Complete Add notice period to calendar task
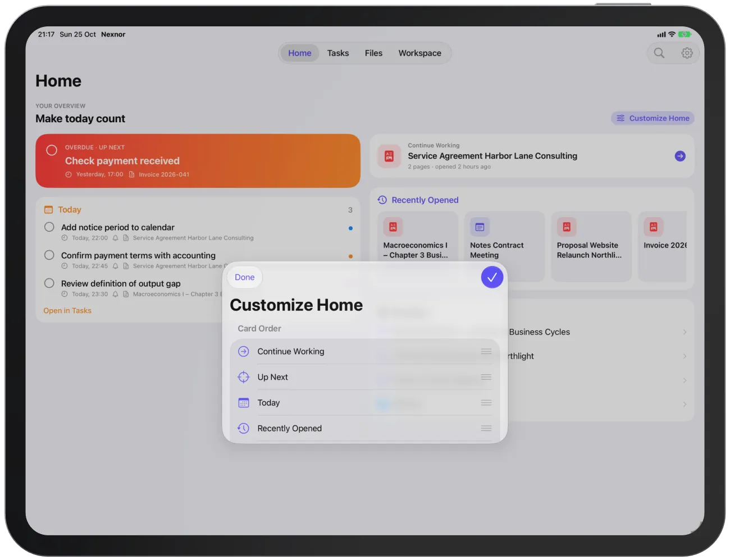Image resolution: width=730 pixels, height=560 pixels. [x=49, y=227]
